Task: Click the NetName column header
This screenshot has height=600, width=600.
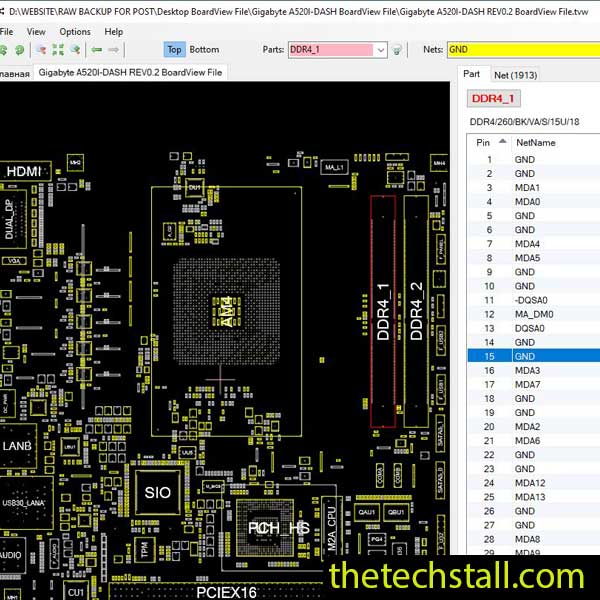Action: tap(535, 143)
